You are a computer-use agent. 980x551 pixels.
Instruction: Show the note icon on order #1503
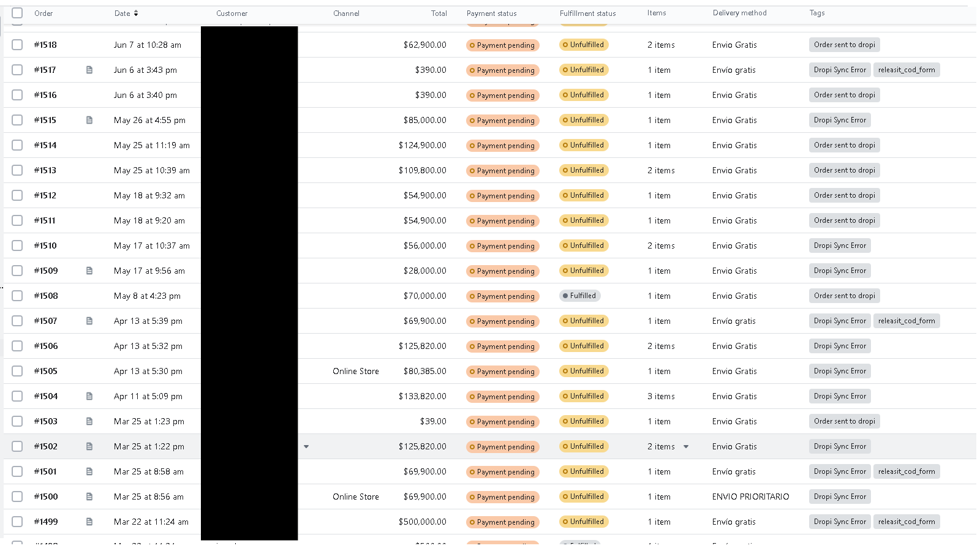[x=89, y=421]
